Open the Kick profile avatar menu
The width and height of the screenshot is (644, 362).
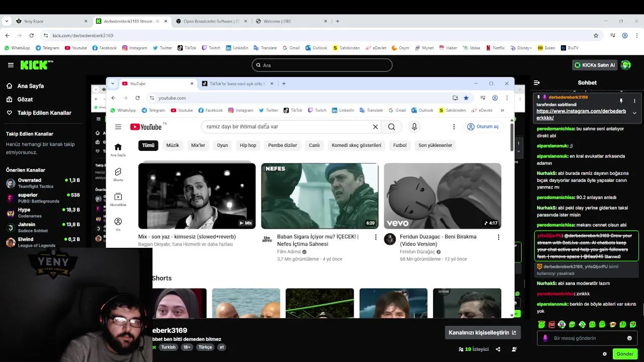tap(626, 65)
